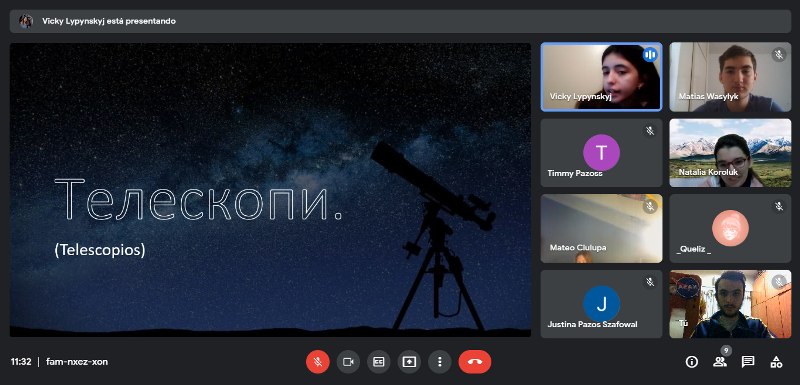
Task: Click the presenter avatar in the top banner
Action: (26, 21)
